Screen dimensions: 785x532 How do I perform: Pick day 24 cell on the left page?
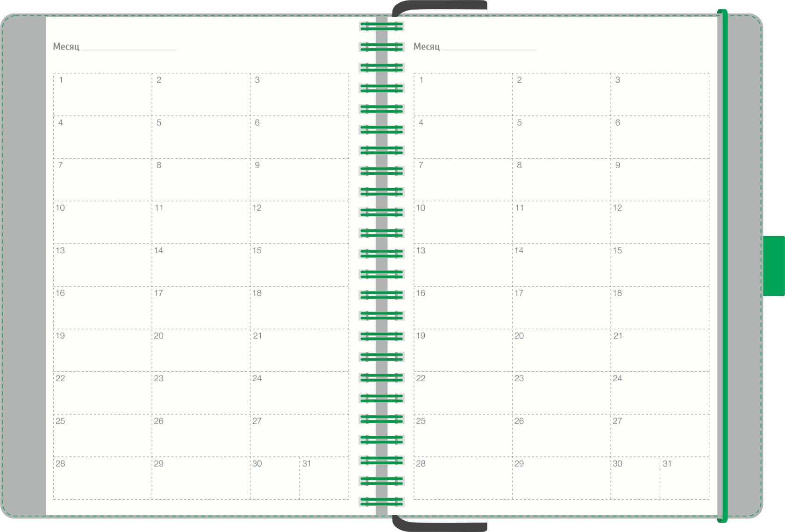300,393
